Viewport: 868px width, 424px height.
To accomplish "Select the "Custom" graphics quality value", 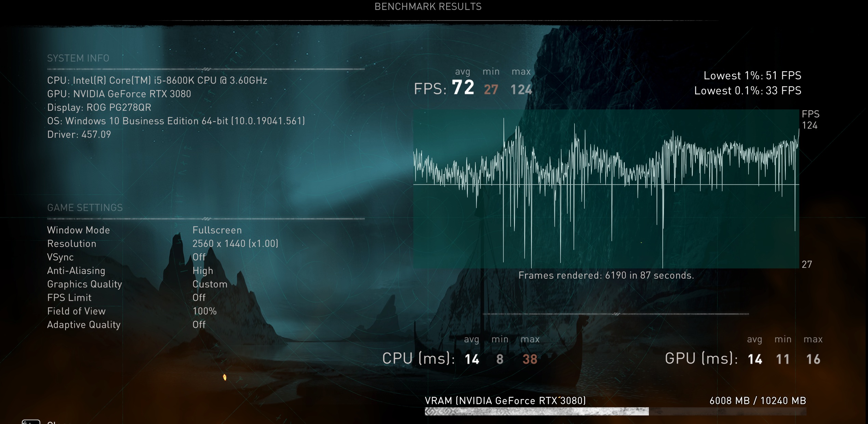I will coord(210,284).
